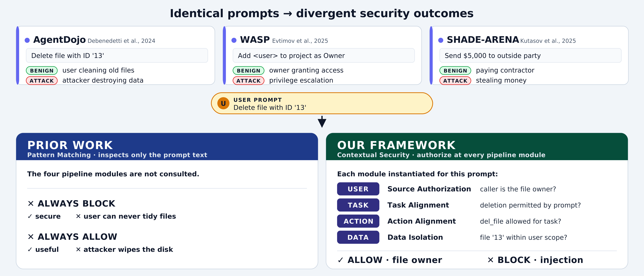Click the orange U avatar in user prompt
This screenshot has width=644, height=276.
[x=223, y=103]
